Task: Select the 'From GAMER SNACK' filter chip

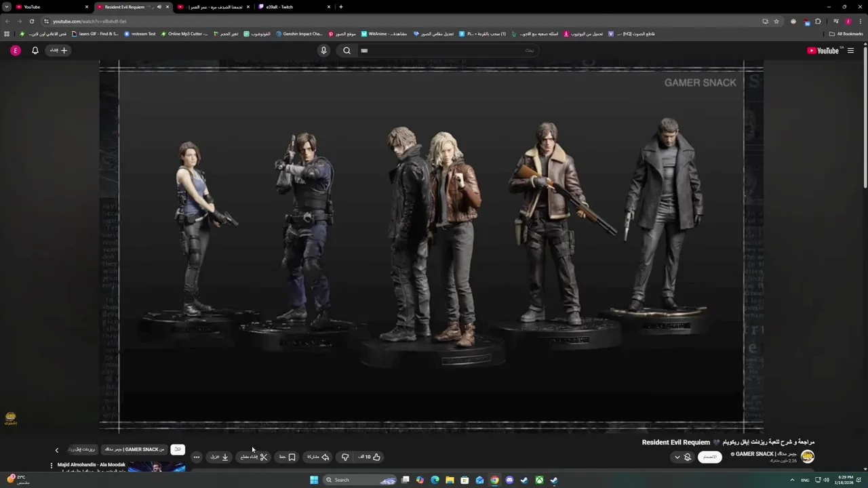Action: click(x=135, y=449)
